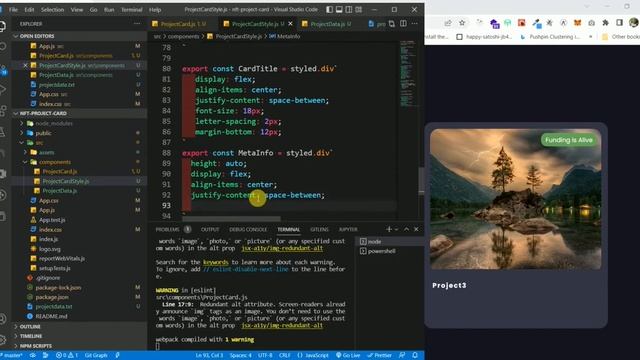Expand the TIMELINE section

[x=31, y=336]
